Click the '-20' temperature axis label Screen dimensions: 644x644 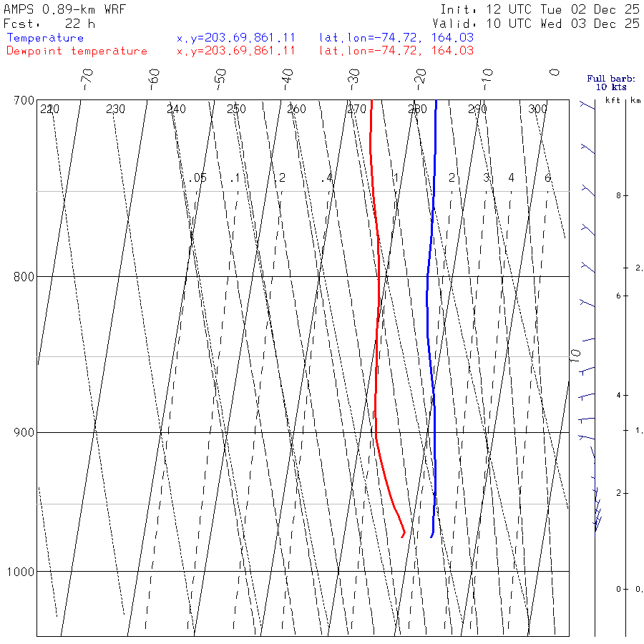click(x=421, y=79)
